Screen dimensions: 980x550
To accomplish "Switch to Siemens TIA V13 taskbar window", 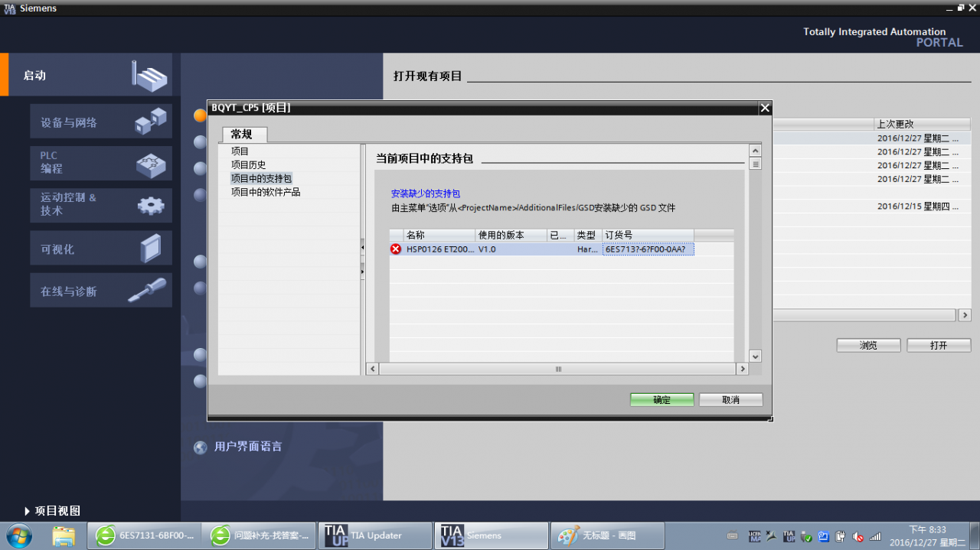I will 491,535.
